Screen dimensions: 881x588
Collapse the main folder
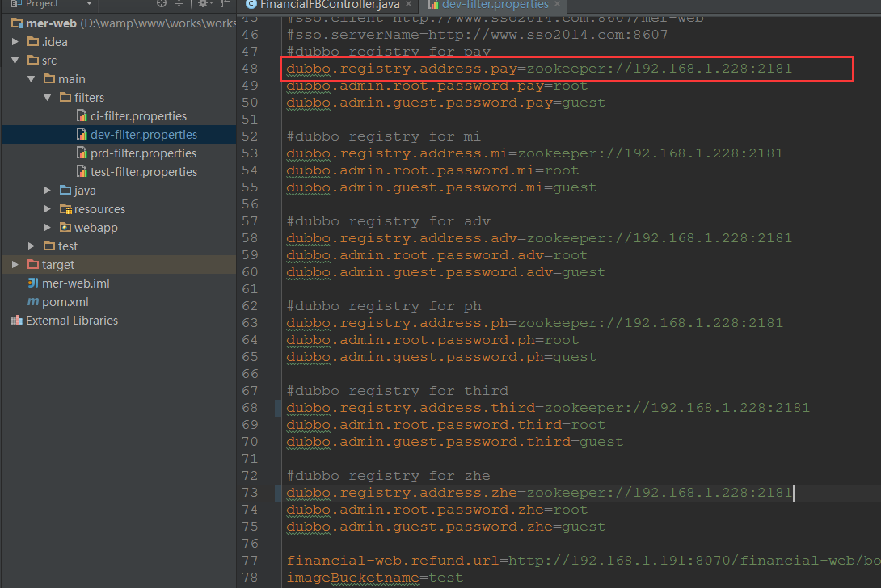click(32, 78)
